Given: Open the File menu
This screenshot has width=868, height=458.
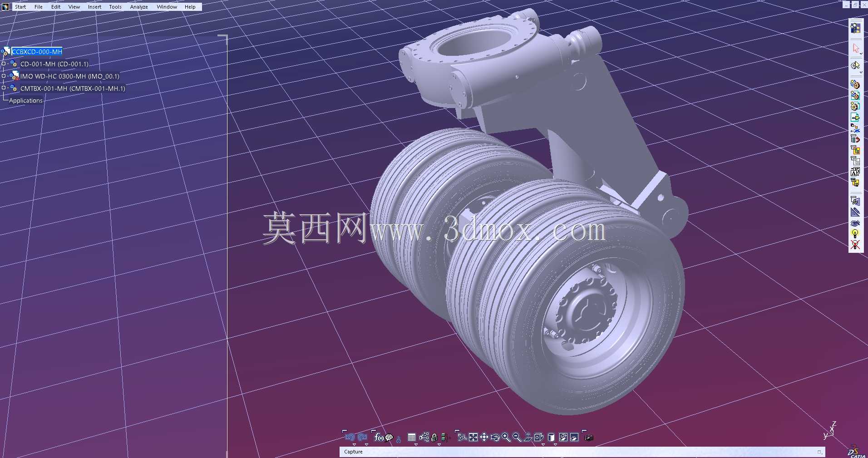Looking at the screenshot, I should pyautogui.click(x=39, y=7).
